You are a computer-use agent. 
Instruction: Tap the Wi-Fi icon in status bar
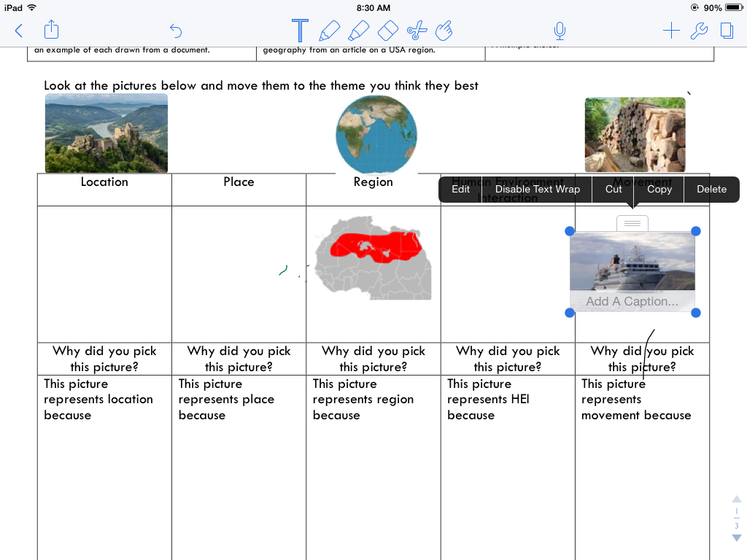click(32, 7)
